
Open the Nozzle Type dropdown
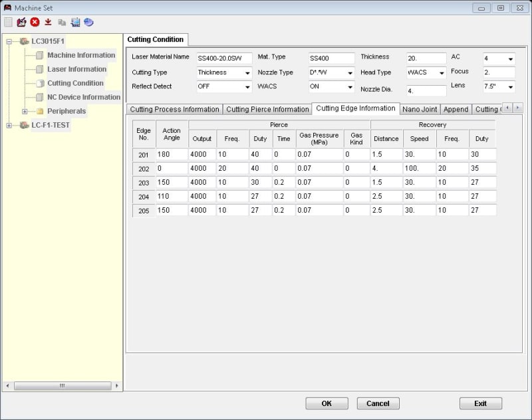[350, 73]
